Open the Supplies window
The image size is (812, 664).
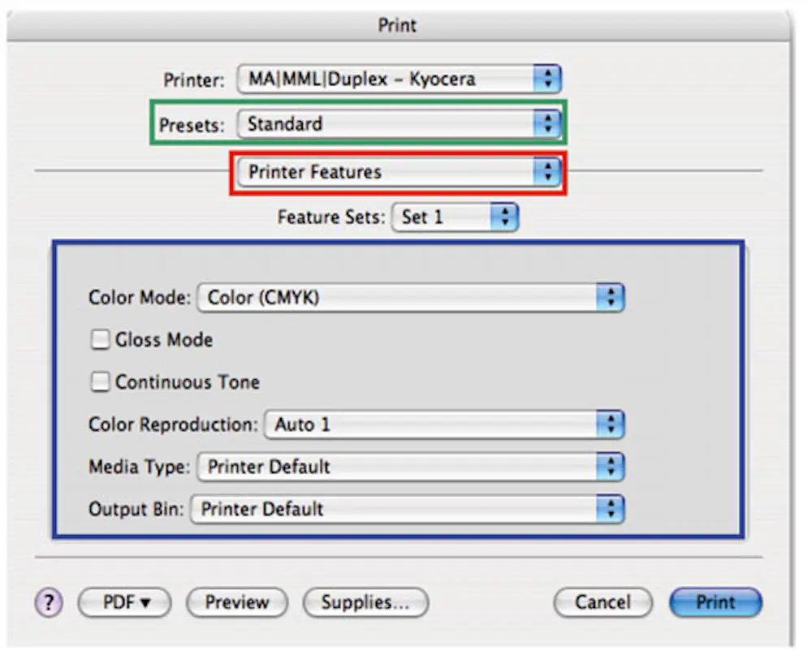(x=365, y=602)
